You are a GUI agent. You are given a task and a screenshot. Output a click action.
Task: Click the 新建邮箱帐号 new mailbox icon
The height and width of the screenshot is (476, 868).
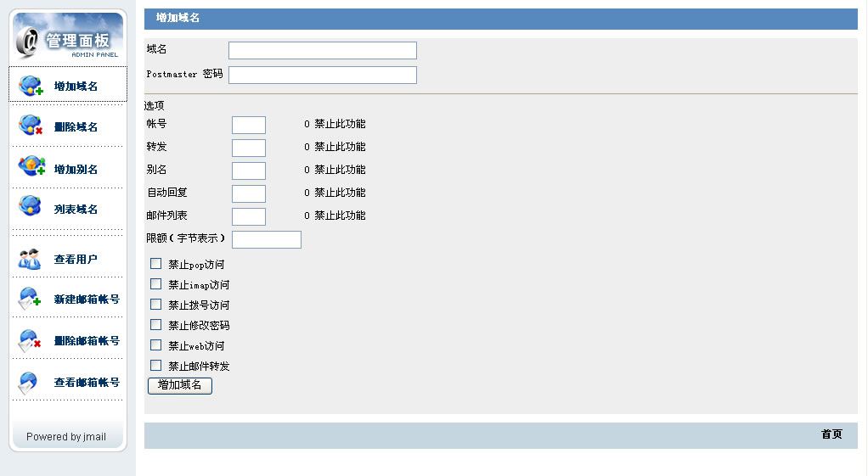30,299
